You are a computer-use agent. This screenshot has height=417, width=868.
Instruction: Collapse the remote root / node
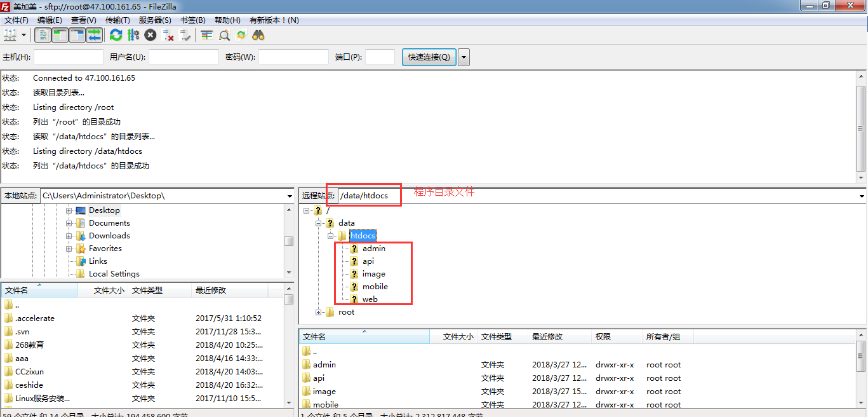(307, 210)
